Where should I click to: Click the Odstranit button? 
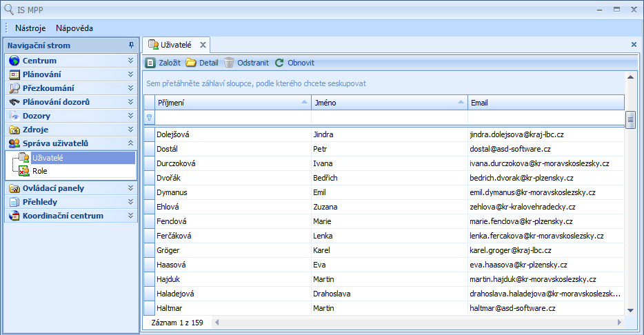[246, 63]
